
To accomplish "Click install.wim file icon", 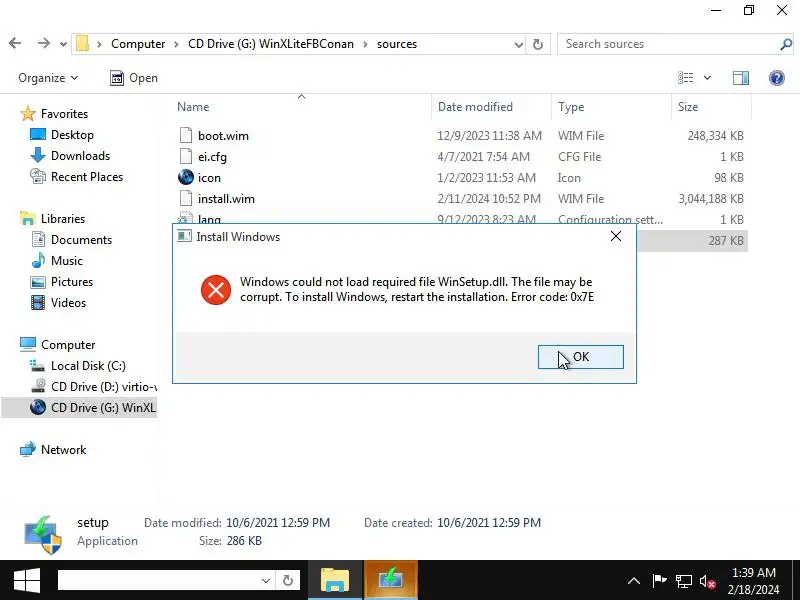I will [186, 198].
